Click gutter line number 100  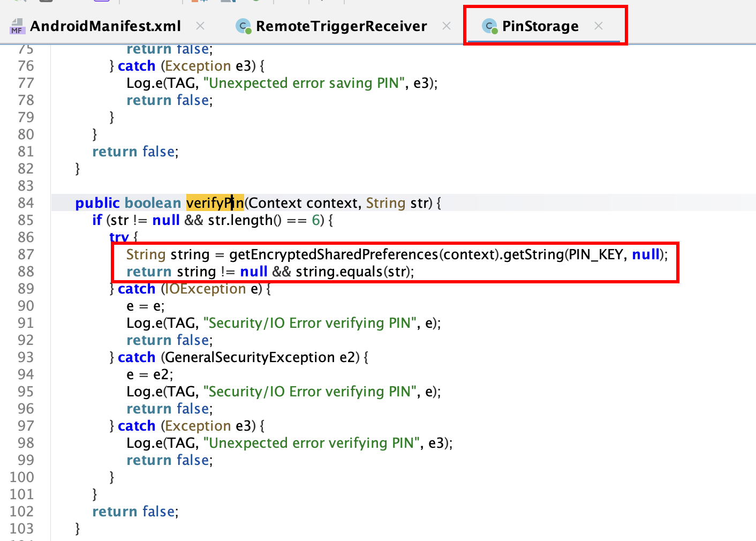(x=21, y=477)
